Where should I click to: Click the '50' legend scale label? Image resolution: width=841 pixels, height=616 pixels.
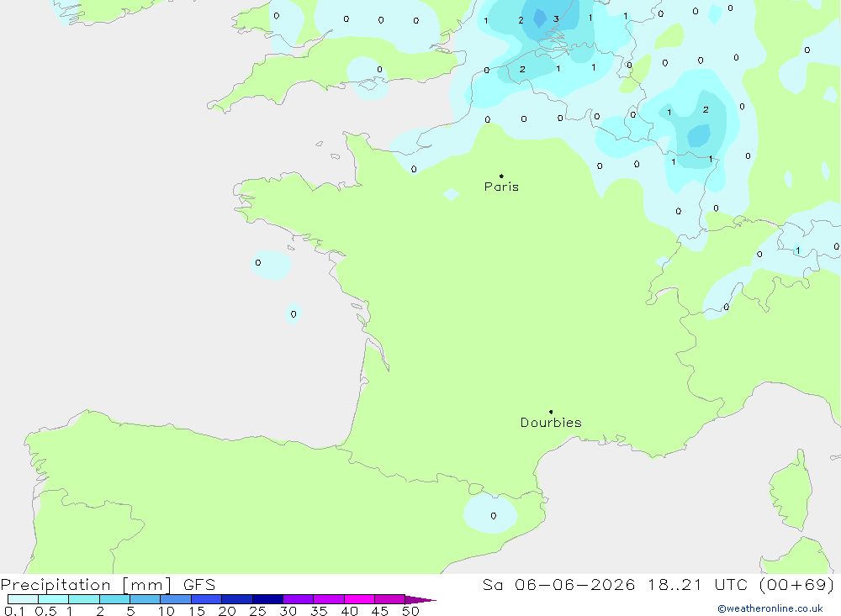410,611
